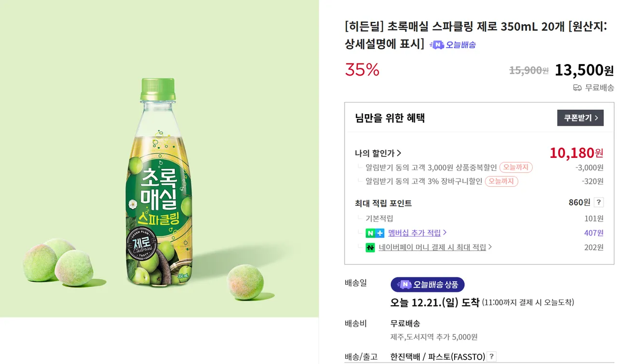
Task: Expand the 나의 할인가 details
Action: click(x=378, y=154)
